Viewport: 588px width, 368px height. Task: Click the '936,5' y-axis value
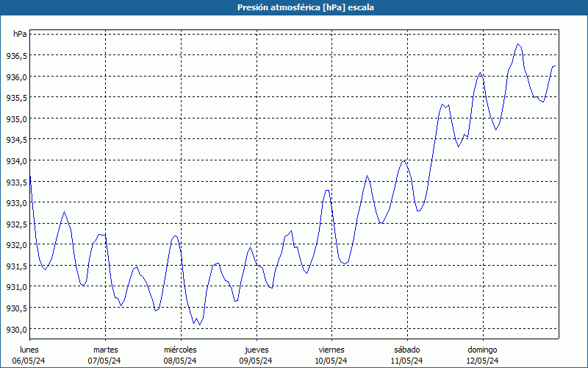click(16, 56)
